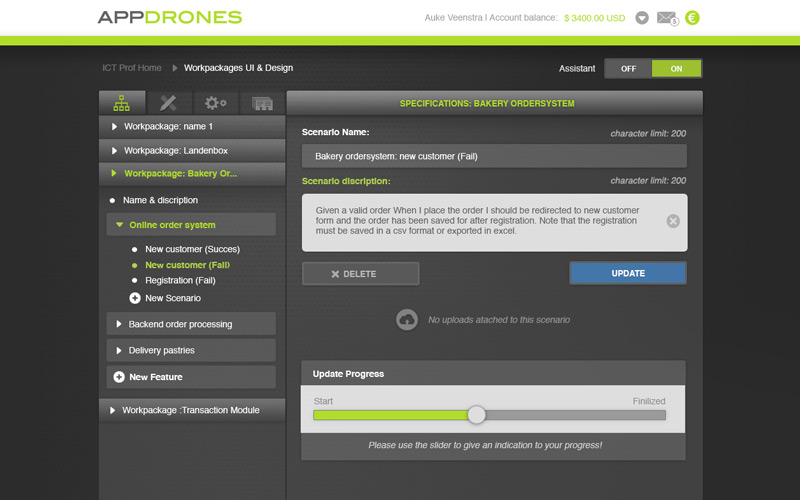The width and height of the screenshot is (800, 500).
Task: Open the gears settings tab icon
Action: click(215, 103)
